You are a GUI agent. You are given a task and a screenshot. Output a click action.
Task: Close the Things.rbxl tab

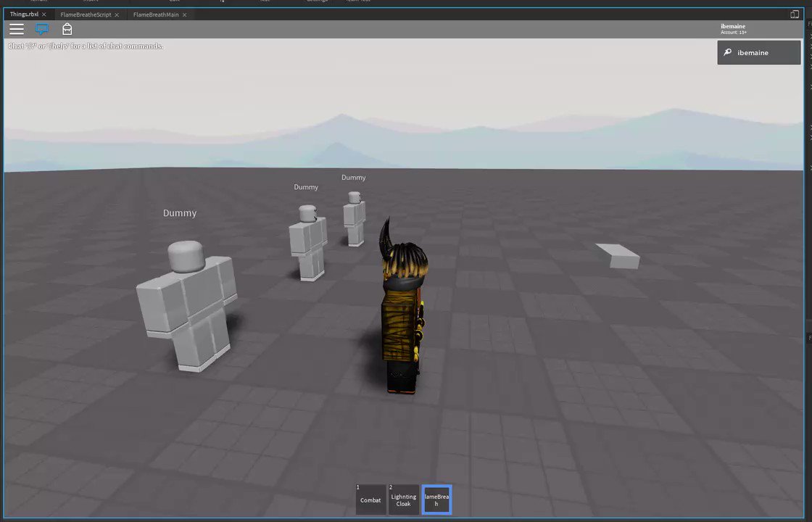tap(44, 14)
